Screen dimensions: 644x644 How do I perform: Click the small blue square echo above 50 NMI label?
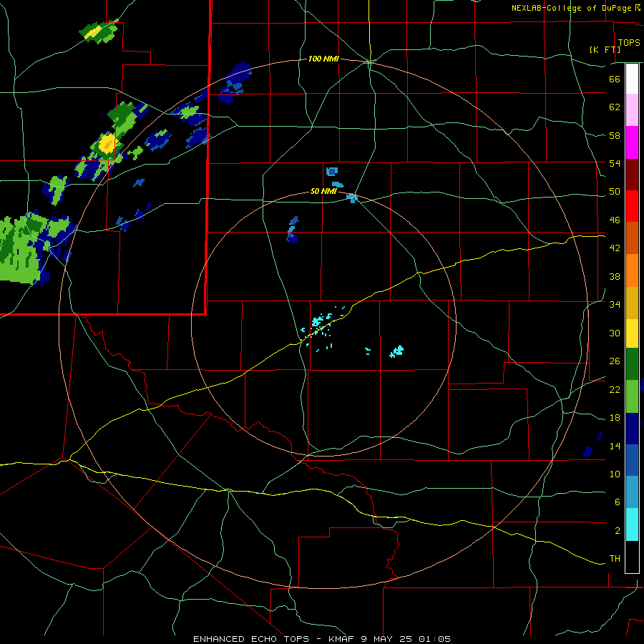[x=332, y=171]
